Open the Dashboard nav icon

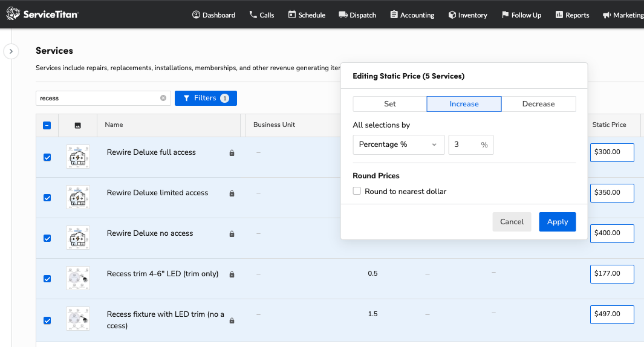click(197, 15)
